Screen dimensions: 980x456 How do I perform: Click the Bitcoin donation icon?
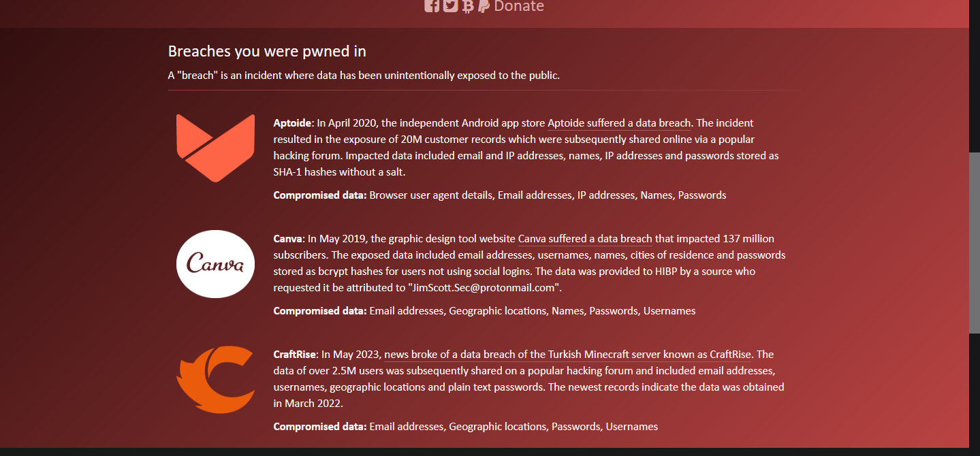(x=467, y=6)
